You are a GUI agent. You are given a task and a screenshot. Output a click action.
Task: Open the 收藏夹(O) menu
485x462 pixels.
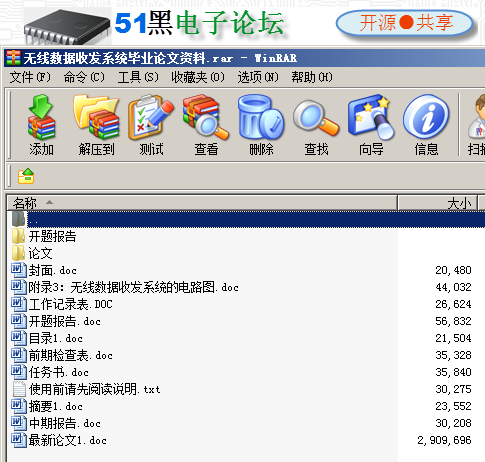[x=198, y=77]
